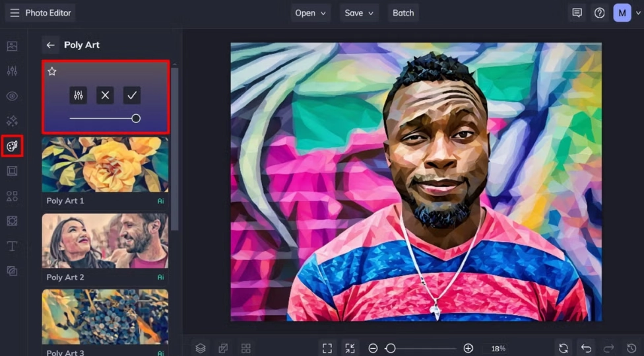
Task: Expand the Open dropdown
Action: click(312, 13)
